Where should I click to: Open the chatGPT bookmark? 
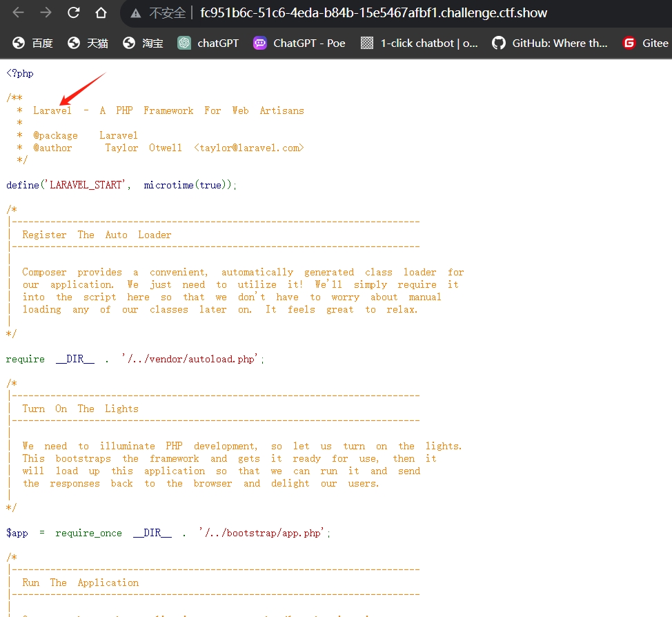[x=208, y=43]
